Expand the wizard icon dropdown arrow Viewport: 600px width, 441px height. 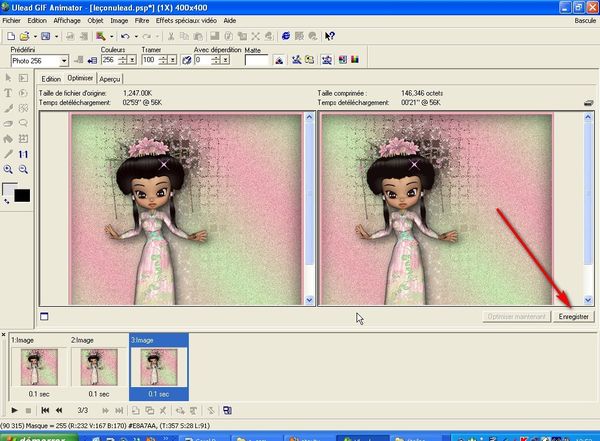coord(111,36)
